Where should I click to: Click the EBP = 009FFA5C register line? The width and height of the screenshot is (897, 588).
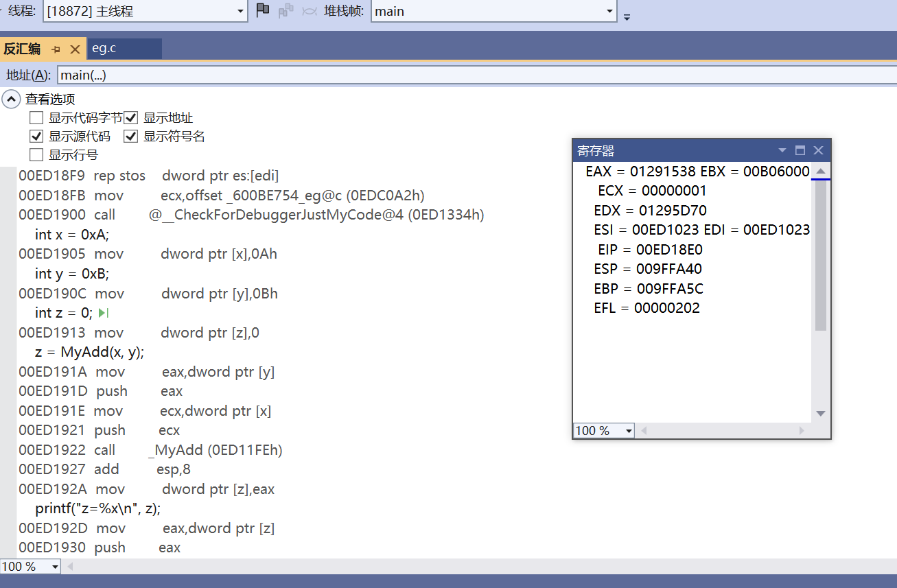pyautogui.click(x=649, y=288)
